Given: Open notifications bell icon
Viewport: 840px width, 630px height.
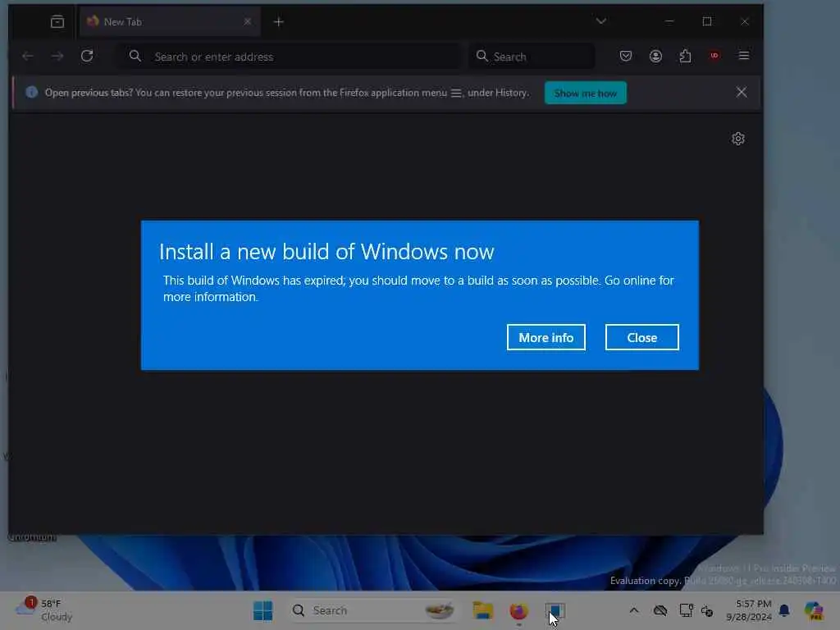Looking at the screenshot, I should pos(784,610).
